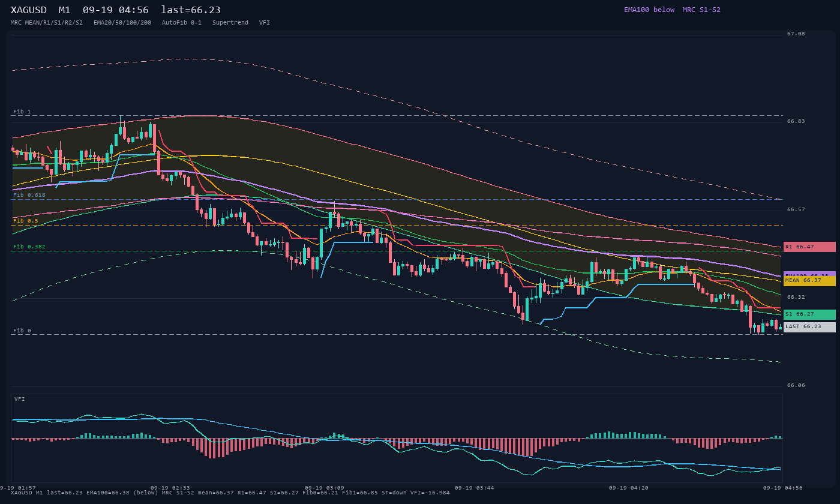Click the 66.06 price axis value
The height and width of the screenshot is (504, 840).
pyautogui.click(x=796, y=385)
